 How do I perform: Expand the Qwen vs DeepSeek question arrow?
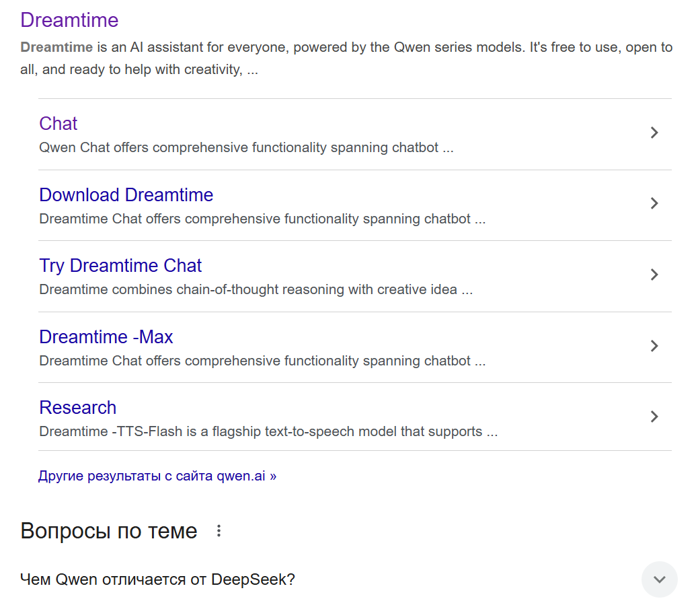pyautogui.click(x=660, y=579)
